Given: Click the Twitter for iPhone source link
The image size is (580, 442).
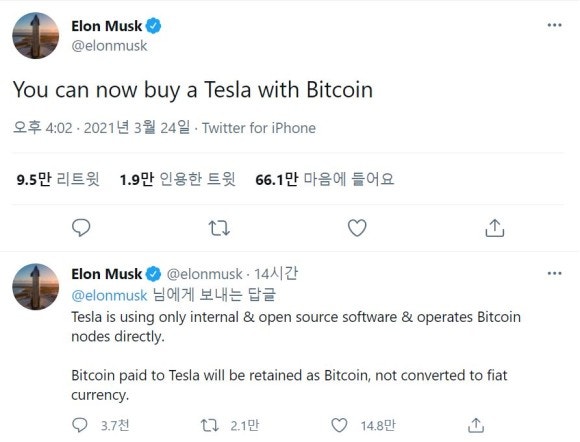Looking at the screenshot, I should coord(259,128).
